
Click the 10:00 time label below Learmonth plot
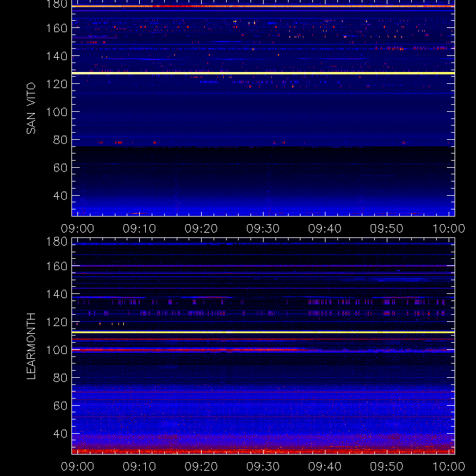[449, 466]
